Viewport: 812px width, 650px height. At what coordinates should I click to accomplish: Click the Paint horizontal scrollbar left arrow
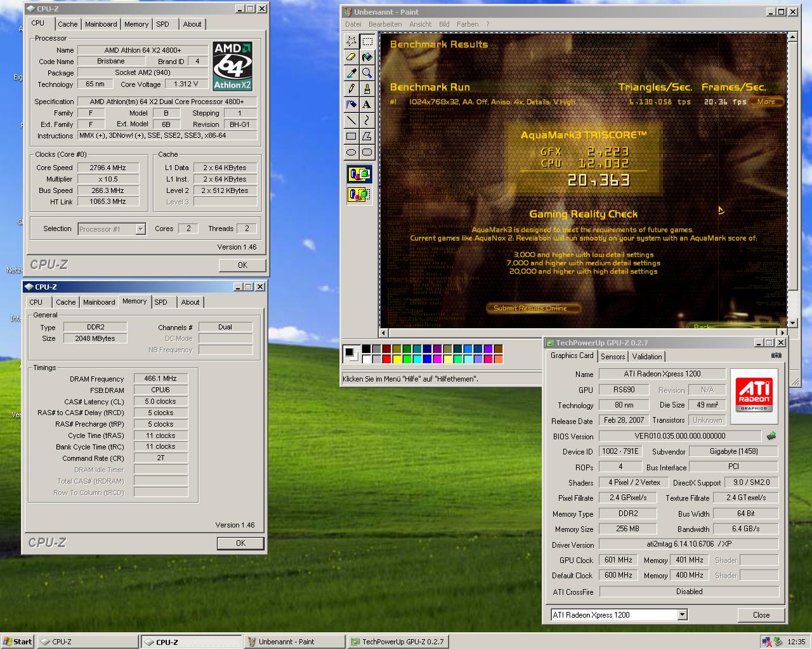click(383, 333)
